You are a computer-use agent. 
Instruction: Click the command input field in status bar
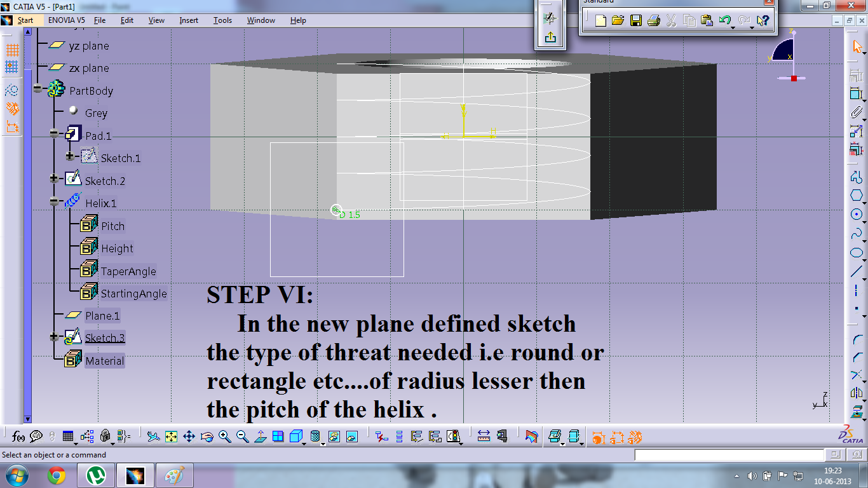(x=729, y=455)
